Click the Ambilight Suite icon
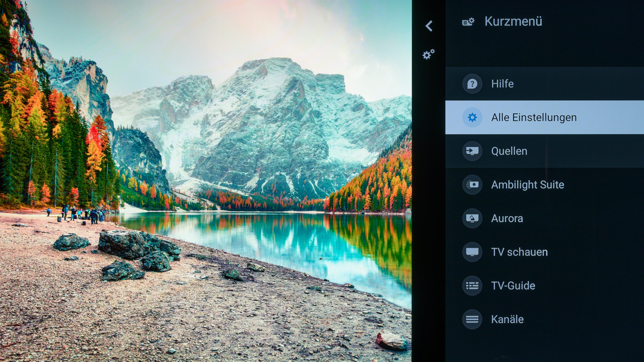This screenshot has width=644, height=362. tap(472, 185)
